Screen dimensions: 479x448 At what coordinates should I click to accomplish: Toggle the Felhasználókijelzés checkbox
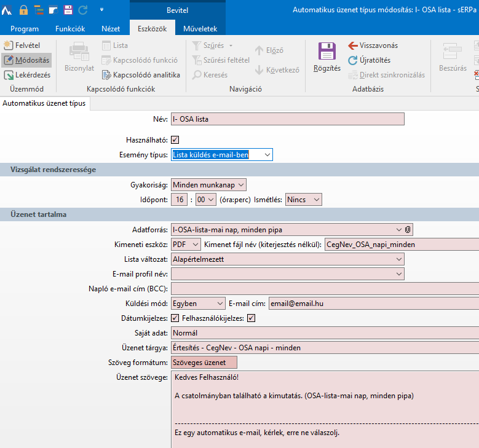pyautogui.click(x=251, y=318)
